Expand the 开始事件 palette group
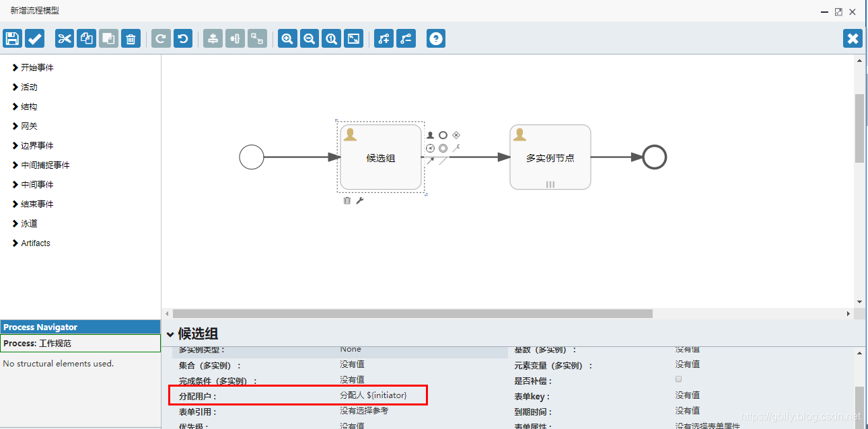Screen dimensions: 868x429 33,67
